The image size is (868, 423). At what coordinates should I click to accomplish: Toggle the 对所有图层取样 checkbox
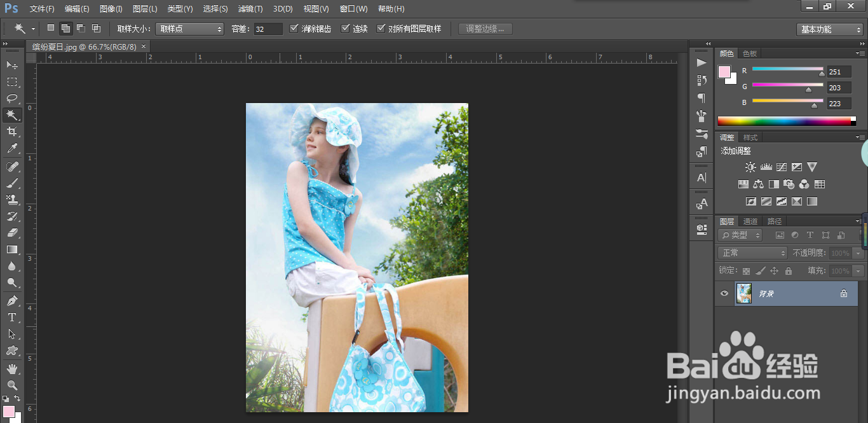click(381, 29)
